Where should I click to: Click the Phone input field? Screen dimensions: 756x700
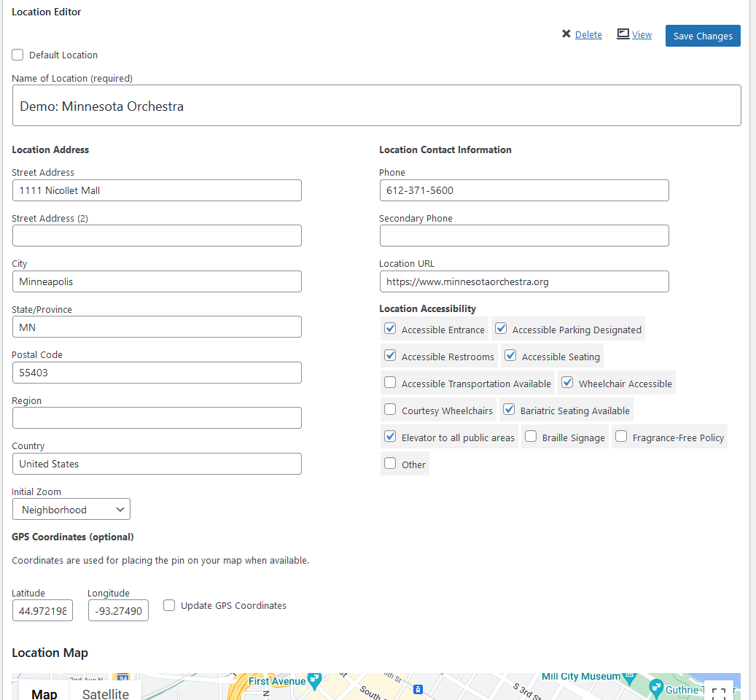pyautogui.click(x=524, y=190)
